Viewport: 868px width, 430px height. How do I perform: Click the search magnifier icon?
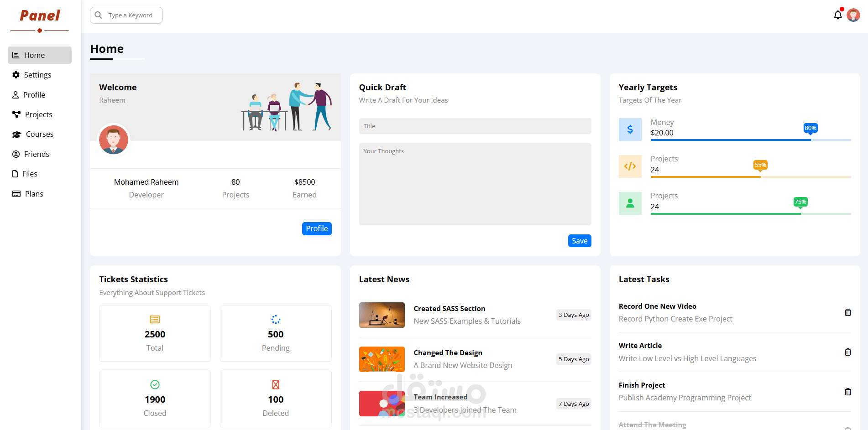point(98,15)
